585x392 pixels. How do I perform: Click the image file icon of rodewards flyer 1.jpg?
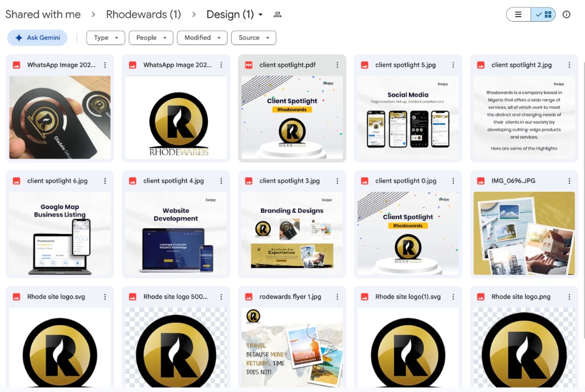tap(249, 297)
